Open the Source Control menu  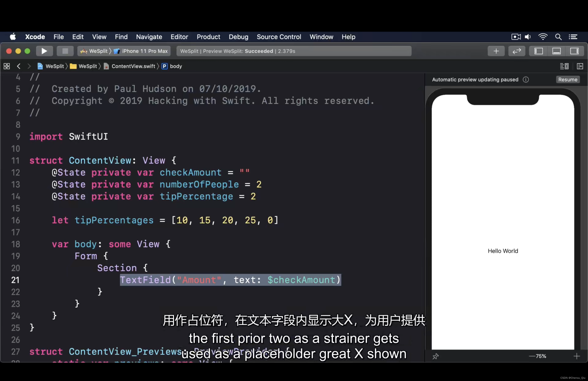279,37
